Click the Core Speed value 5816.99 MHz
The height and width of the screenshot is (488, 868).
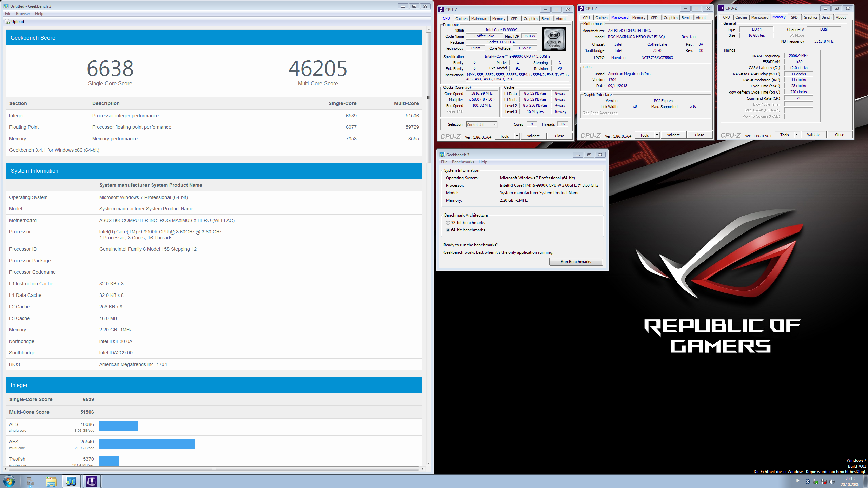481,93
